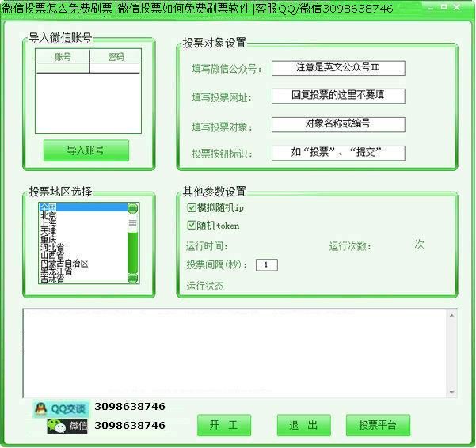Viewport: 476px width, 448px height.
Task: Toggle the 模拟随机ip checkbox
Action: click(x=191, y=207)
